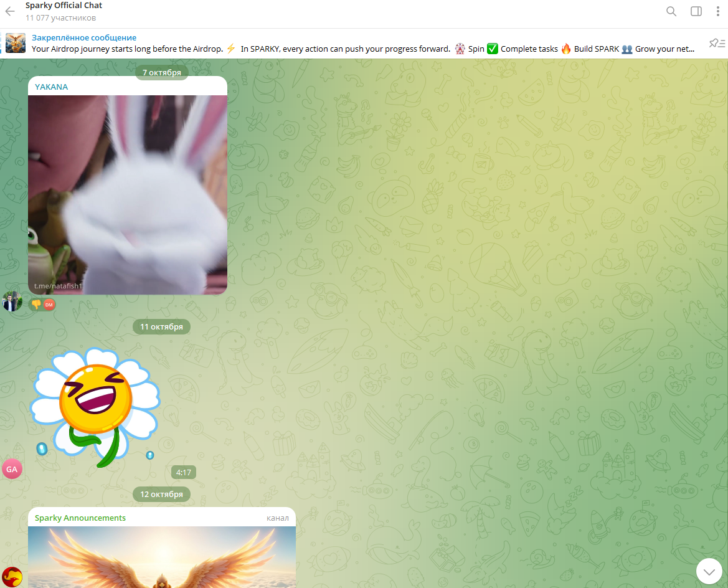View the winged phoenix image
This screenshot has width=728, height=588.
coord(162,557)
